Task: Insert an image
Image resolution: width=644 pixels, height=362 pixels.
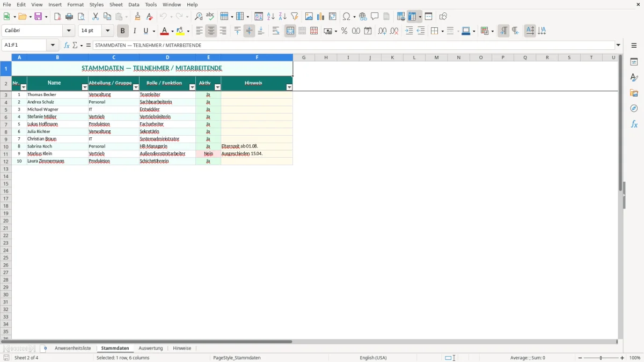Action: (309, 17)
